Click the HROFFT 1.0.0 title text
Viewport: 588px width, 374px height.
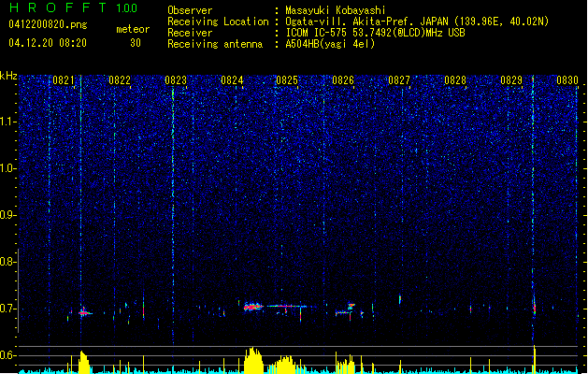73,7
